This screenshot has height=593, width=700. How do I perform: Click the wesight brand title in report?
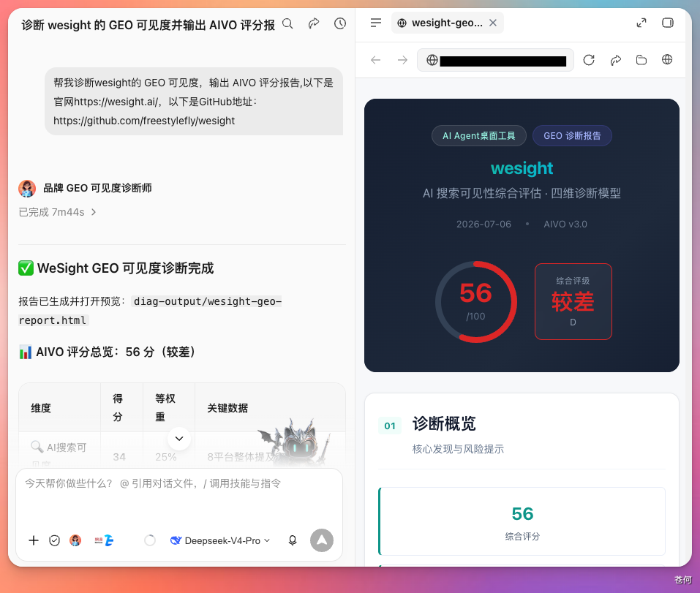(522, 168)
